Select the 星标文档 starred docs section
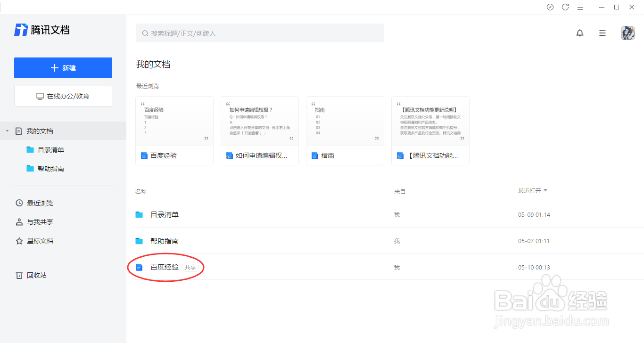The width and height of the screenshot is (644, 343). point(36,241)
